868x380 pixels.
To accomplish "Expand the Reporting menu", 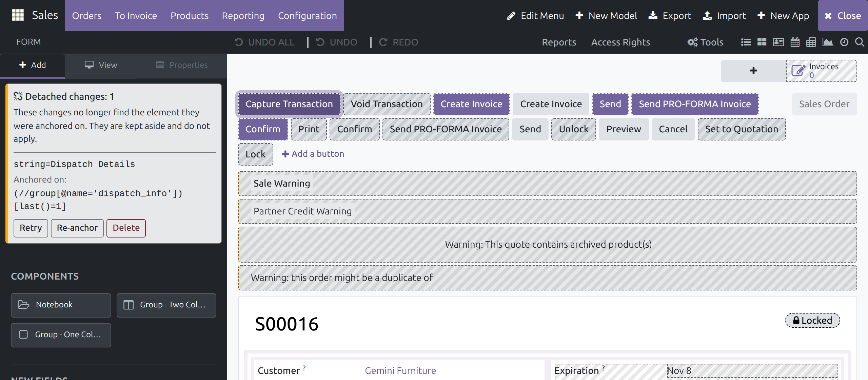I will [243, 16].
